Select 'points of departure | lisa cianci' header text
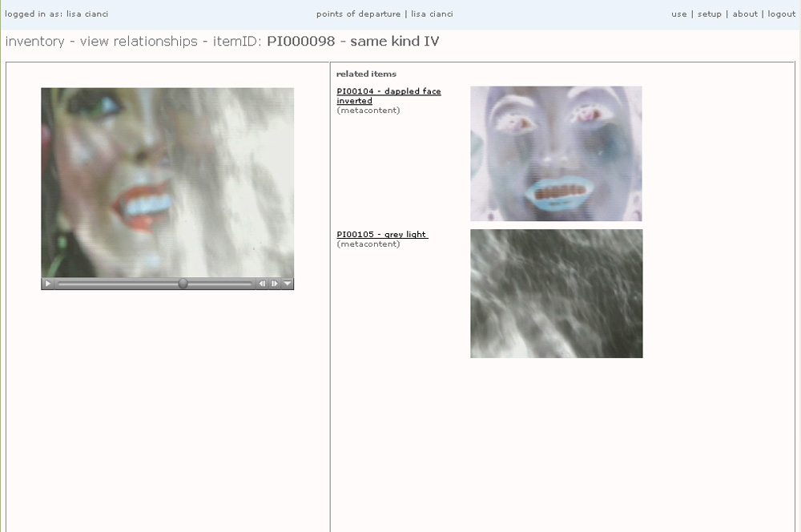 click(384, 14)
